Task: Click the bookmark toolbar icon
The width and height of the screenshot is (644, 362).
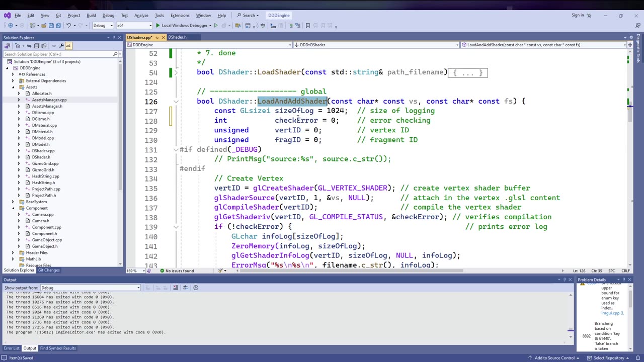Action: tap(308, 25)
